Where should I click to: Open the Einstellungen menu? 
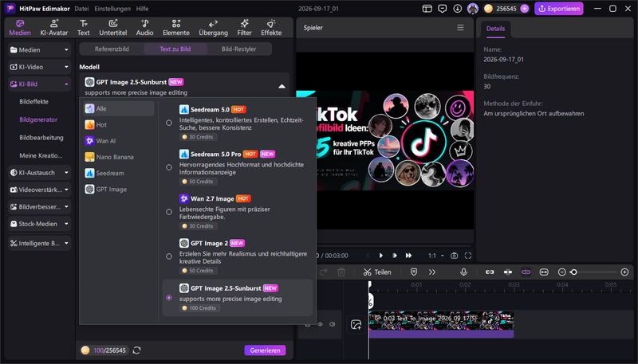[112, 9]
